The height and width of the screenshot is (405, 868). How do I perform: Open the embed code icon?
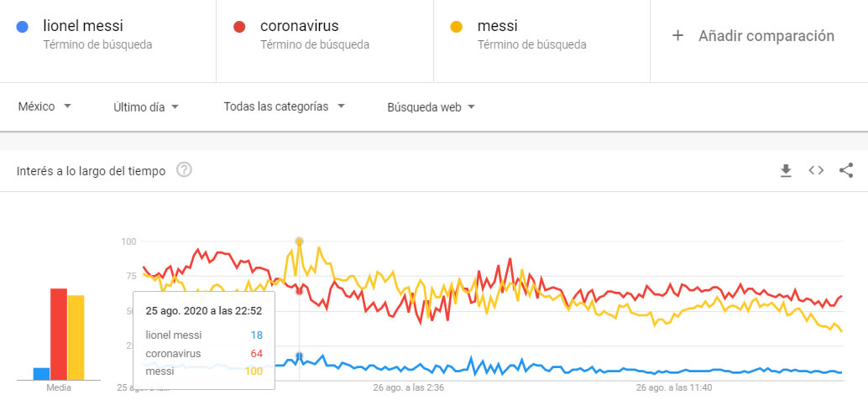click(x=816, y=170)
